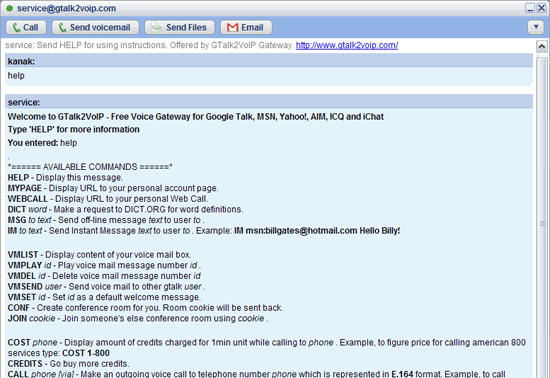Click the Send Files button

(180, 27)
